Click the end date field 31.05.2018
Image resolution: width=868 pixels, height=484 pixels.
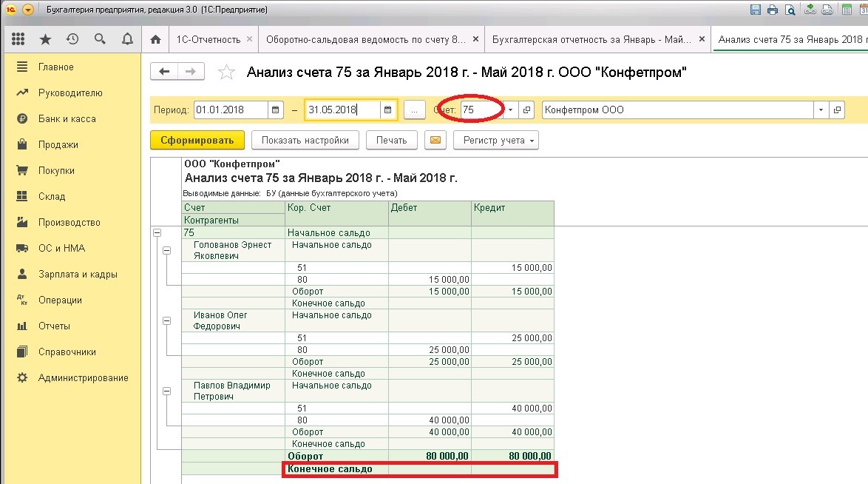(x=342, y=110)
